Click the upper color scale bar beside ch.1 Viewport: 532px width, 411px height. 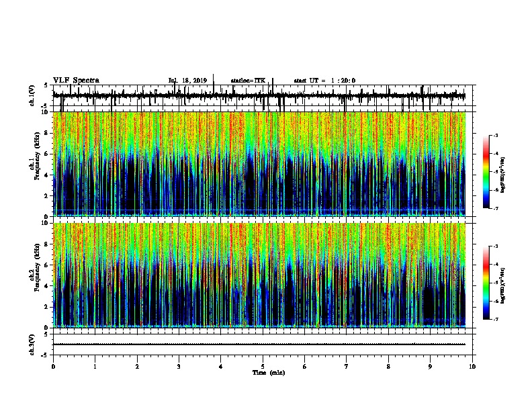coord(486,172)
